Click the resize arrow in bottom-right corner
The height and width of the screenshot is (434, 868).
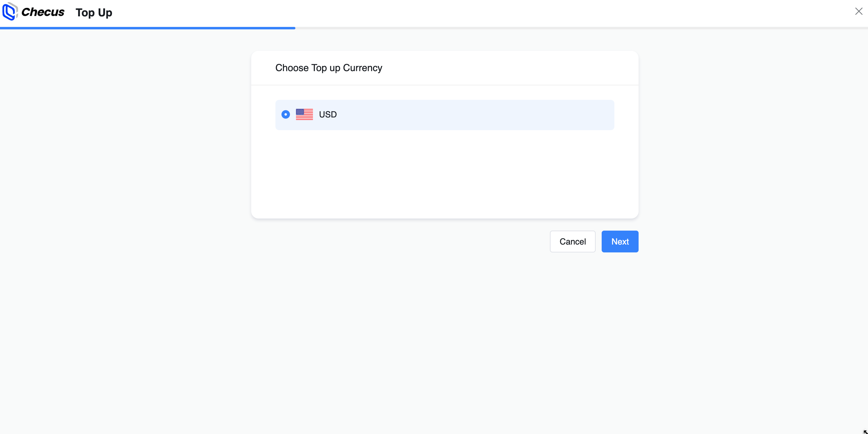click(x=865, y=432)
